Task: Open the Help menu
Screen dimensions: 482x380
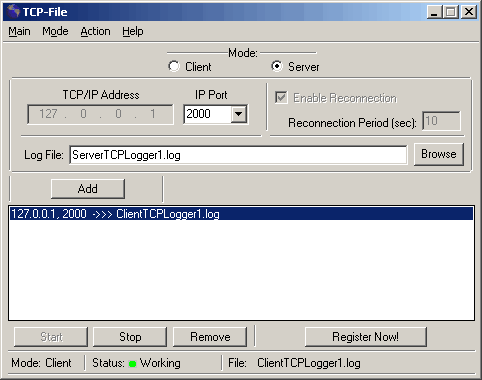Action: pos(133,31)
